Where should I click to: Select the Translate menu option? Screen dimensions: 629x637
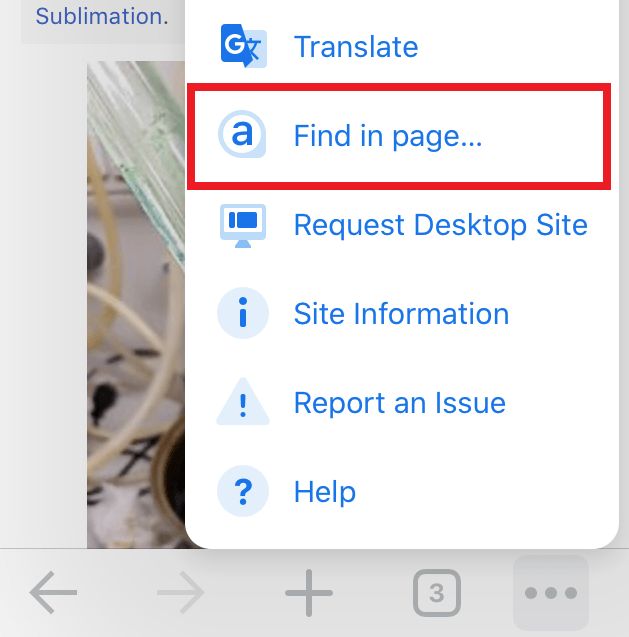pos(355,47)
